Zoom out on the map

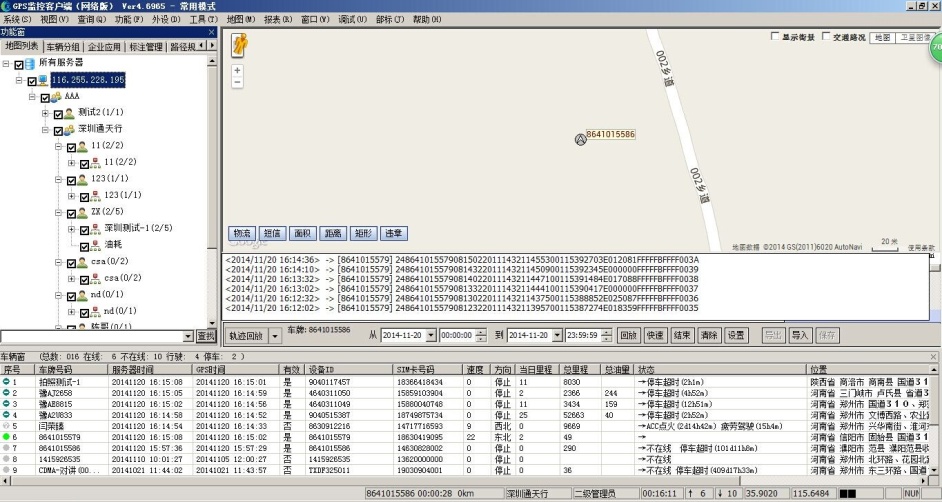click(x=238, y=82)
